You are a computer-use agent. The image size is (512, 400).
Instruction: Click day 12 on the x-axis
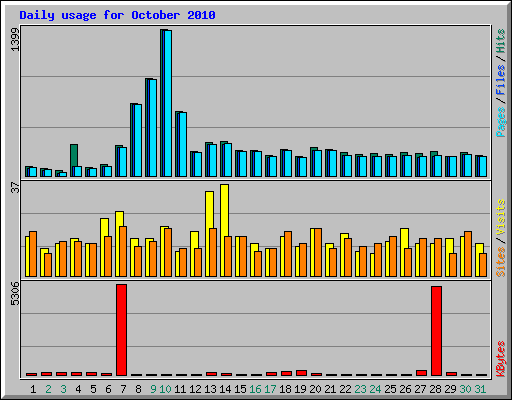pyautogui.click(x=195, y=389)
